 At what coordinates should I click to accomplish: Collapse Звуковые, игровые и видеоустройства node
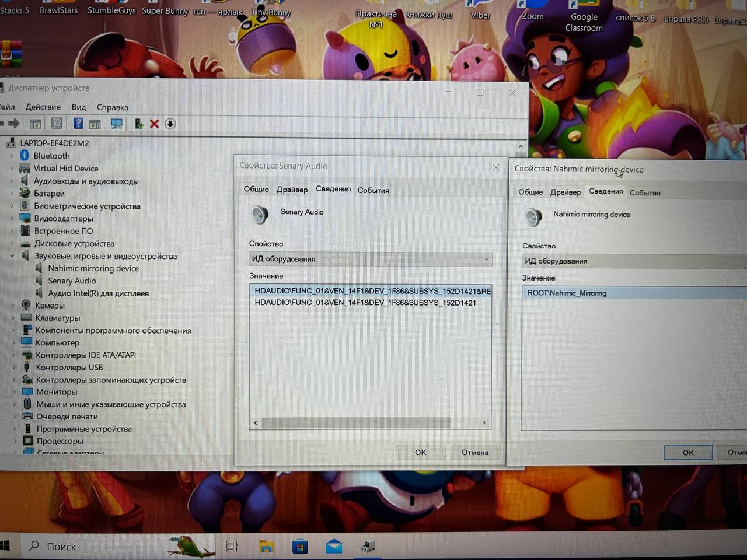[x=12, y=256]
